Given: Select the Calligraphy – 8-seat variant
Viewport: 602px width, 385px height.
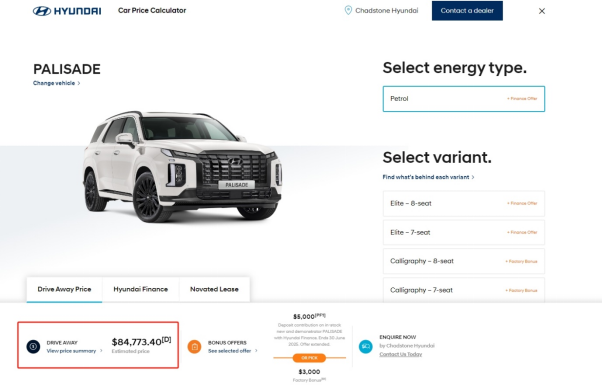Looking at the screenshot, I should pos(464,261).
